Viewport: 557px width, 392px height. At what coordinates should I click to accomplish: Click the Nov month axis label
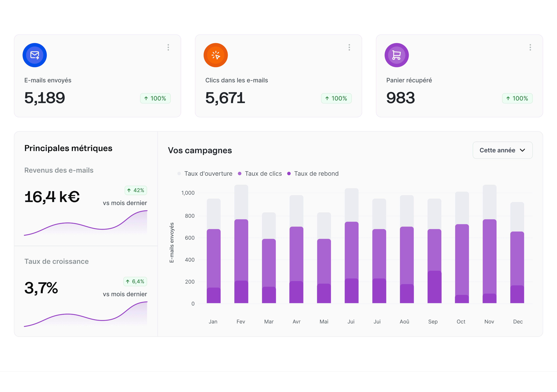[489, 322]
